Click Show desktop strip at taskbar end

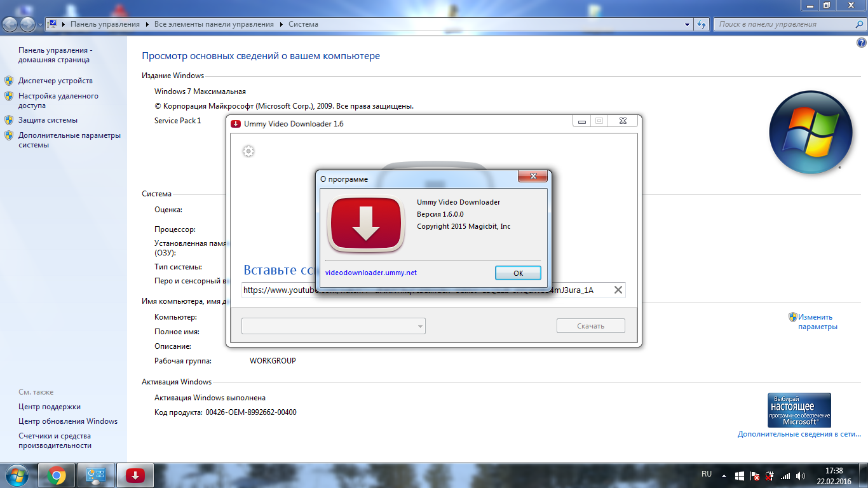click(x=864, y=475)
